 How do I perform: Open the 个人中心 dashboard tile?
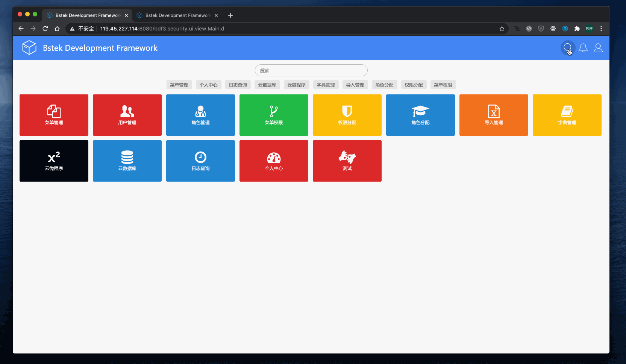point(274,161)
